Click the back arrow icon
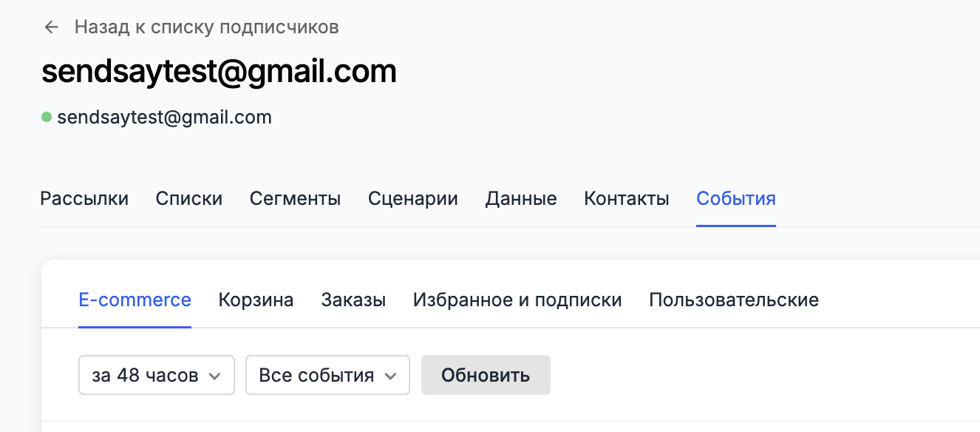 51,27
